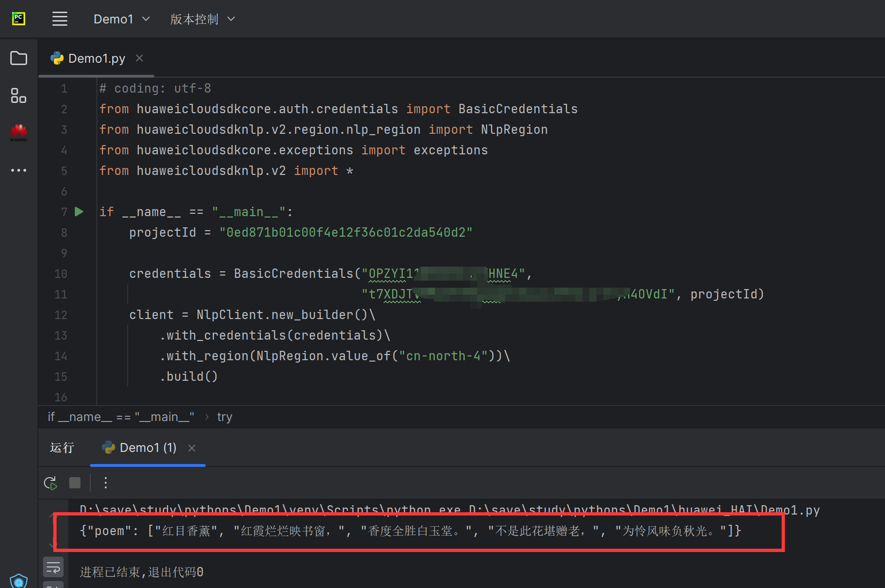Click the Stop button in run toolbar

pyautogui.click(x=75, y=483)
